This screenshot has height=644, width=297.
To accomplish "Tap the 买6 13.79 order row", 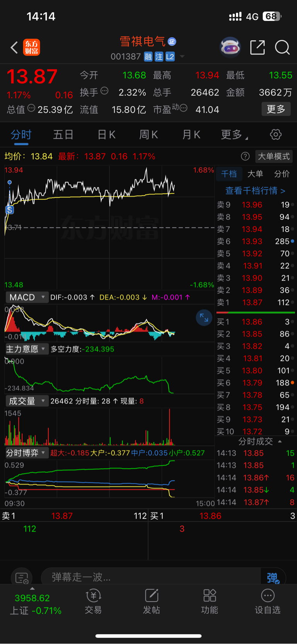I will [255, 383].
